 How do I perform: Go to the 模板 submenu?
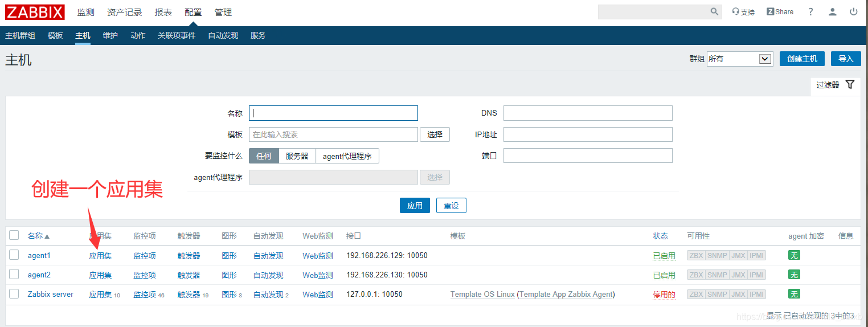click(55, 35)
